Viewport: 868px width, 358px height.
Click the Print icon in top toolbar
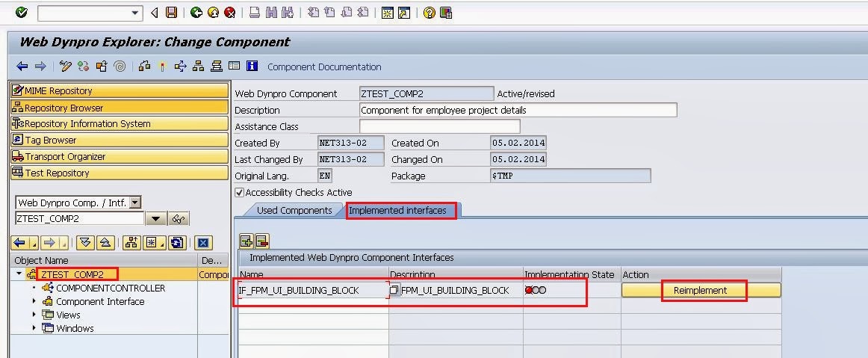pos(255,13)
